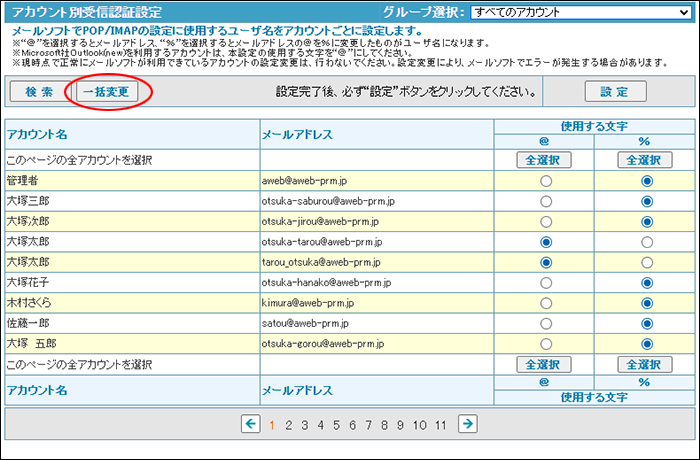The width and height of the screenshot is (700, 460).
Task: Select @ radio for 管理者
Action: [x=545, y=181]
